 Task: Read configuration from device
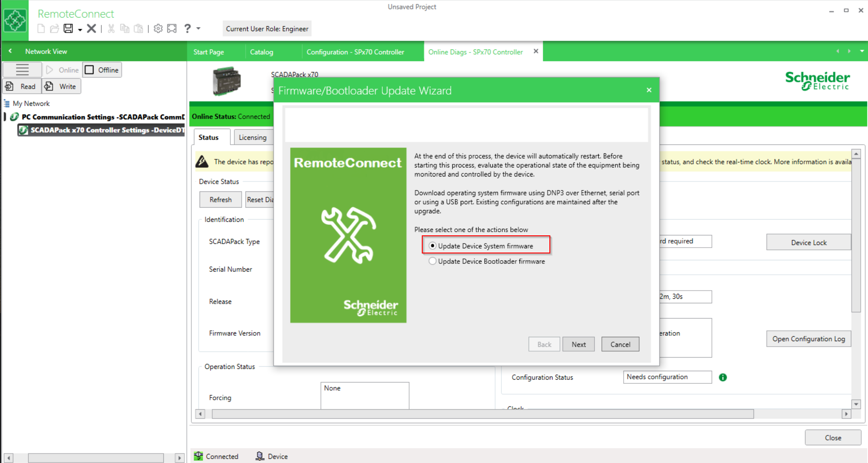pos(22,86)
